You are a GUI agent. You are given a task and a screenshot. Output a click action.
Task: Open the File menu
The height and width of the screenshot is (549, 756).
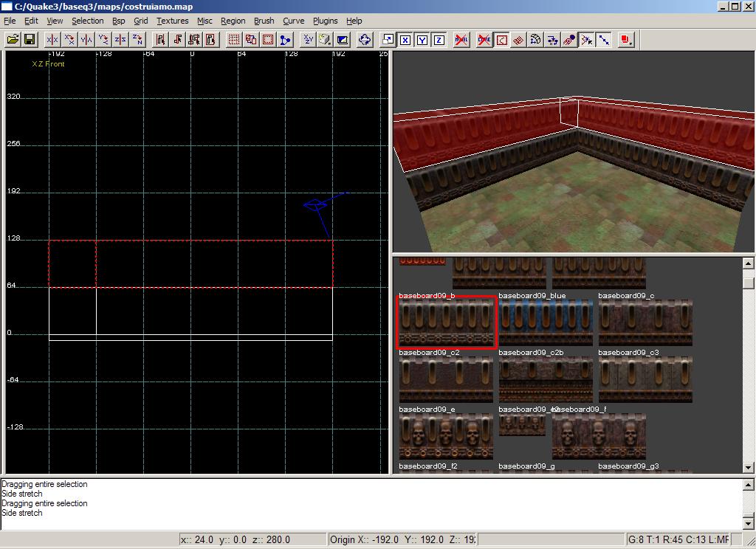tap(10, 21)
